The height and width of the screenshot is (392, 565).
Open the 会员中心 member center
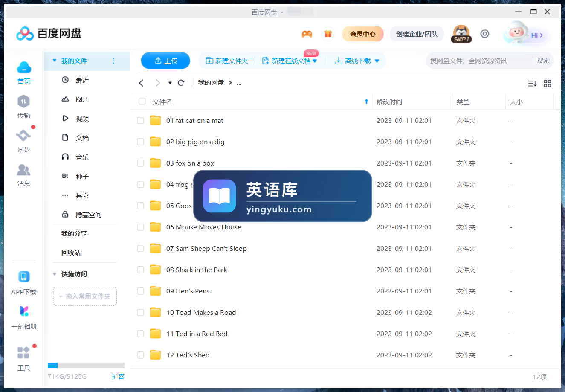pos(363,34)
